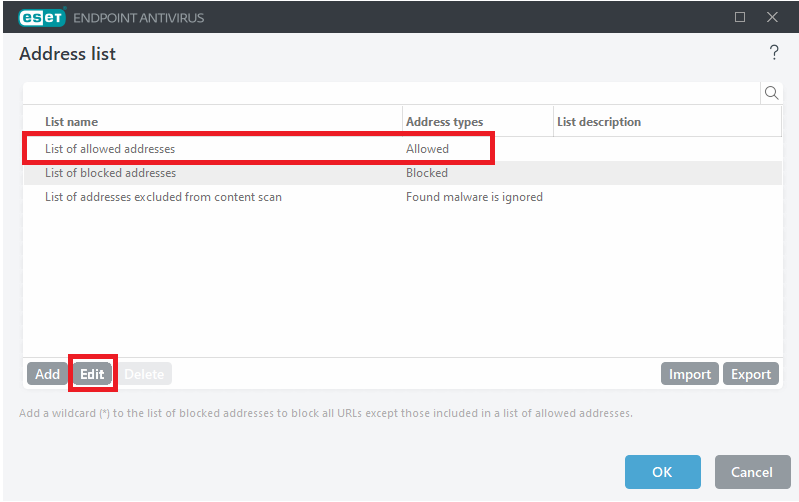Click the greyed-out Delete button
Image resolution: width=799 pixels, height=502 pixels.
point(144,374)
